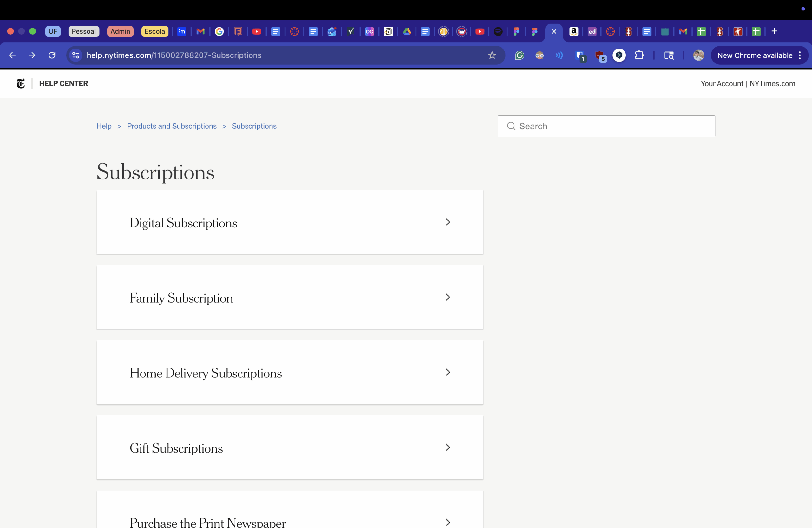Expand the Digital Subscriptions chevron

click(x=448, y=222)
